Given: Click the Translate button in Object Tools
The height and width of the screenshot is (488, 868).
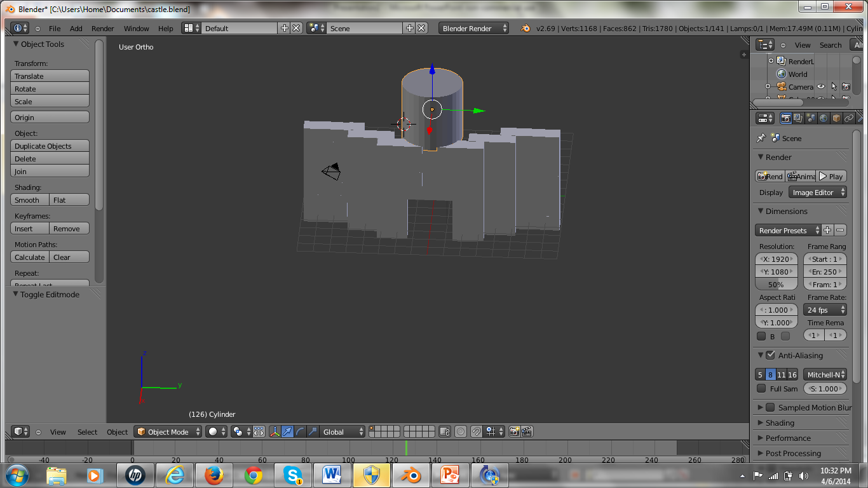Looking at the screenshot, I should pos(50,76).
